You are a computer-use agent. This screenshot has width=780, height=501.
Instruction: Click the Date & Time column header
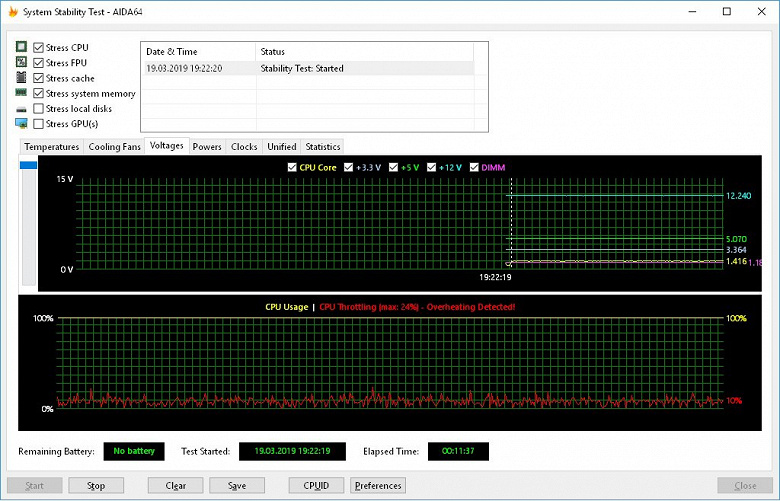pyautogui.click(x=198, y=52)
